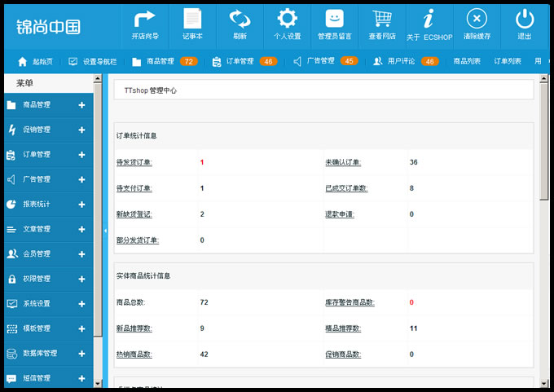
Task: Select 商品列表 in the nav bar
Action: (467, 61)
